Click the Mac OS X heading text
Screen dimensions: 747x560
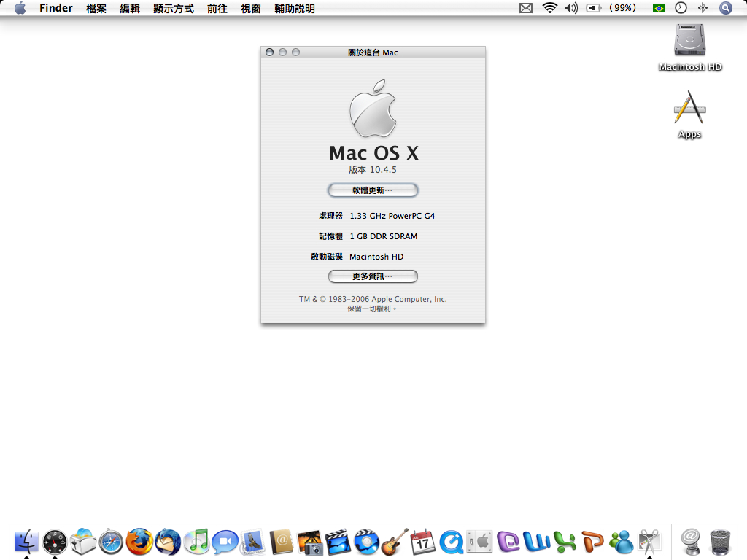(374, 153)
